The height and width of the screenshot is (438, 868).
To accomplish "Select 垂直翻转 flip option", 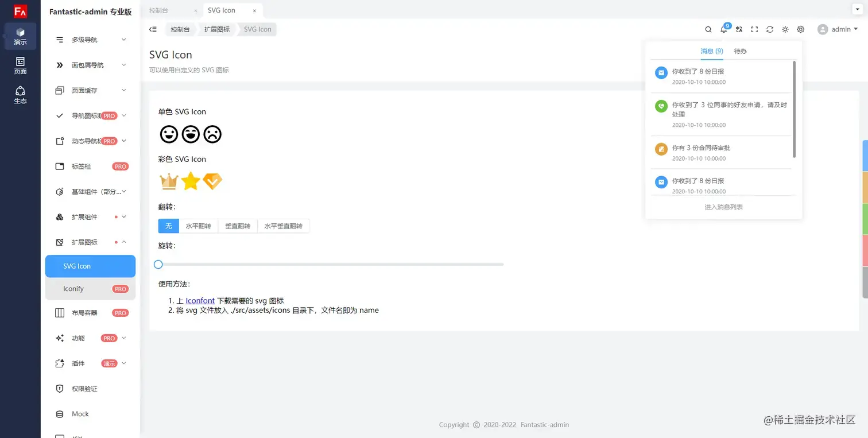I will [238, 226].
